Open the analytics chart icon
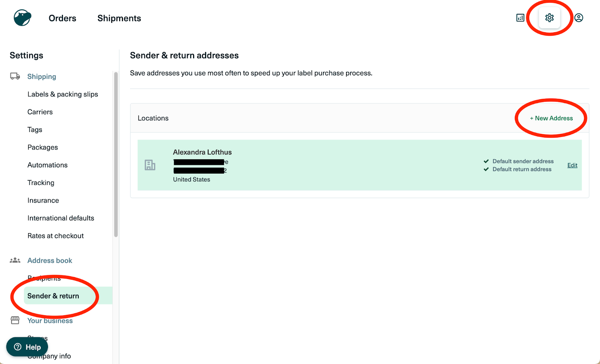 (x=520, y=18)
